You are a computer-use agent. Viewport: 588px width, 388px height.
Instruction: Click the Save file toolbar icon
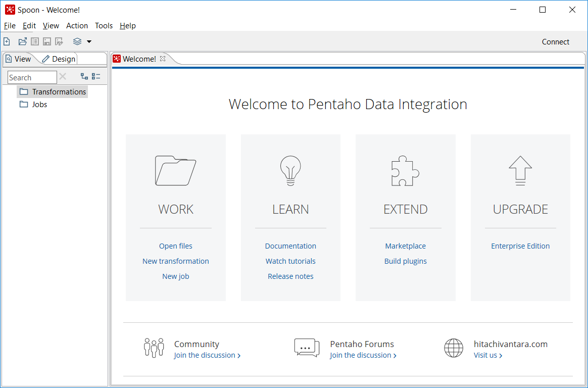47,41
